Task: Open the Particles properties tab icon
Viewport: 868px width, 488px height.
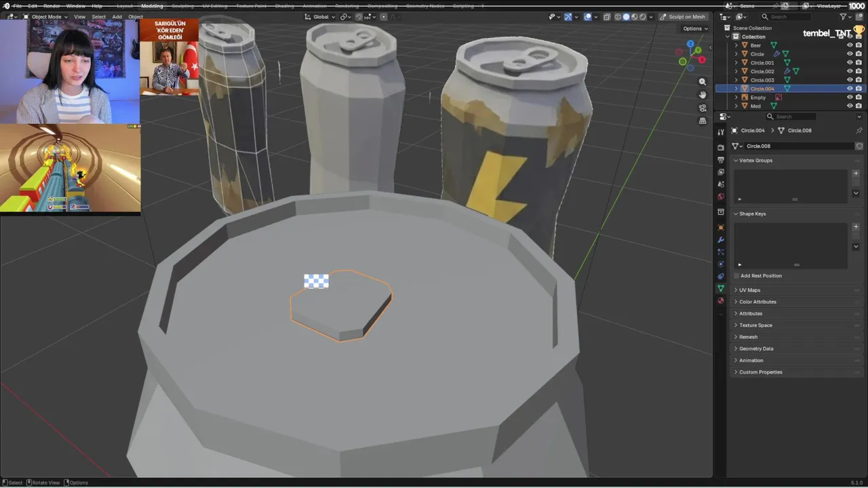Action: 721,251
